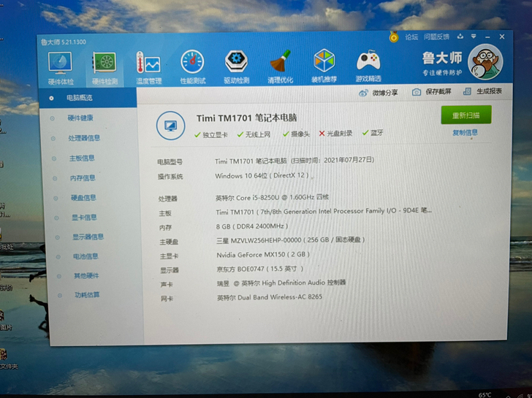Open 处理器信息 in the sidebar

(84, 138)
